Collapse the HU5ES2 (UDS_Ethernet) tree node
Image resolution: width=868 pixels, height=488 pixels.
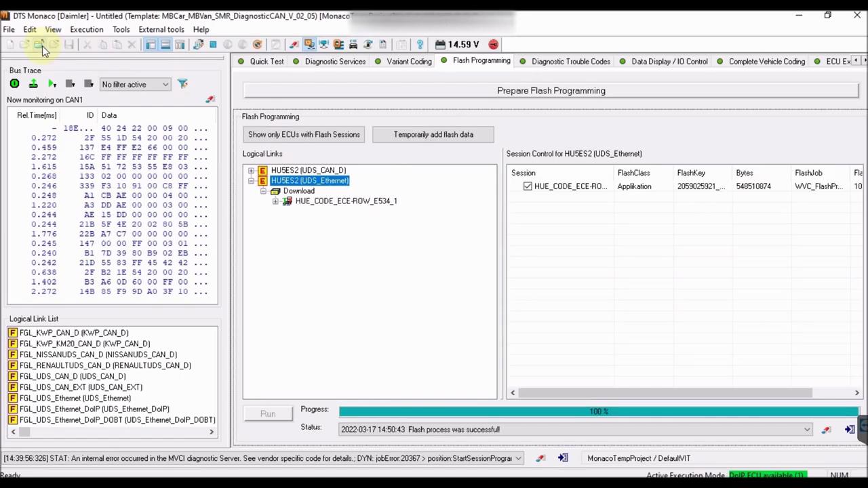click(x=251, y=181)
